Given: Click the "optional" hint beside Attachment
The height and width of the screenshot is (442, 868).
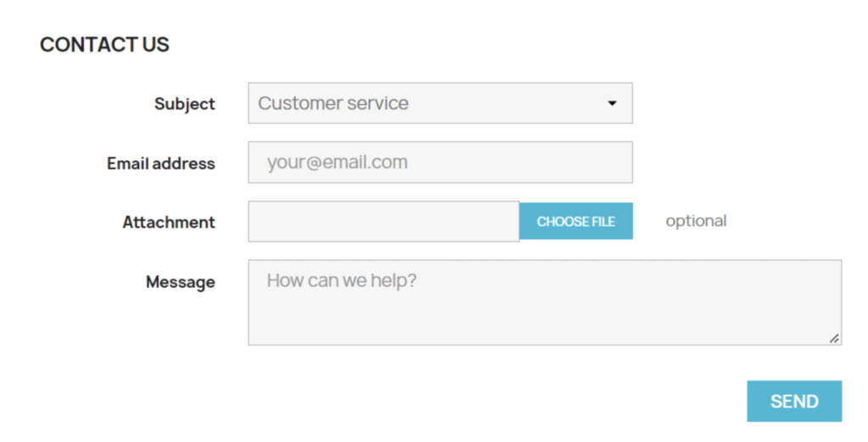Looking at the screenshot, I should (x=696, y=221).
